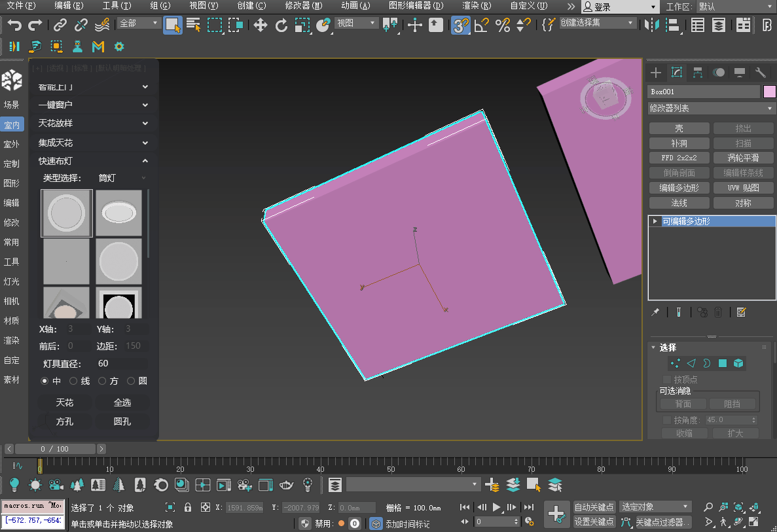Screen dimensions: 777x532
Task: Switch to the 室外 sidebar tab
Action: click(x=11, y=144)
